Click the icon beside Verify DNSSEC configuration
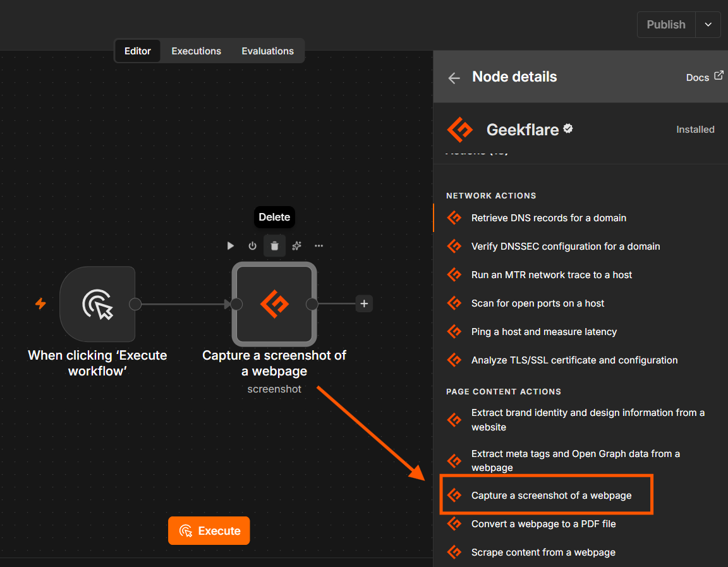Image resolution: width=728 pixels, height=567 pixels. tap(454, 246)
